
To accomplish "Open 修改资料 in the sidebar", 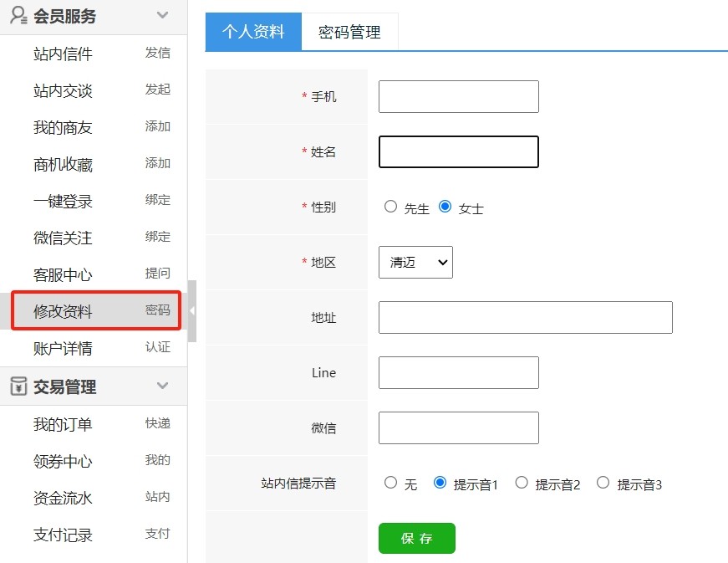I will point(63,311).
